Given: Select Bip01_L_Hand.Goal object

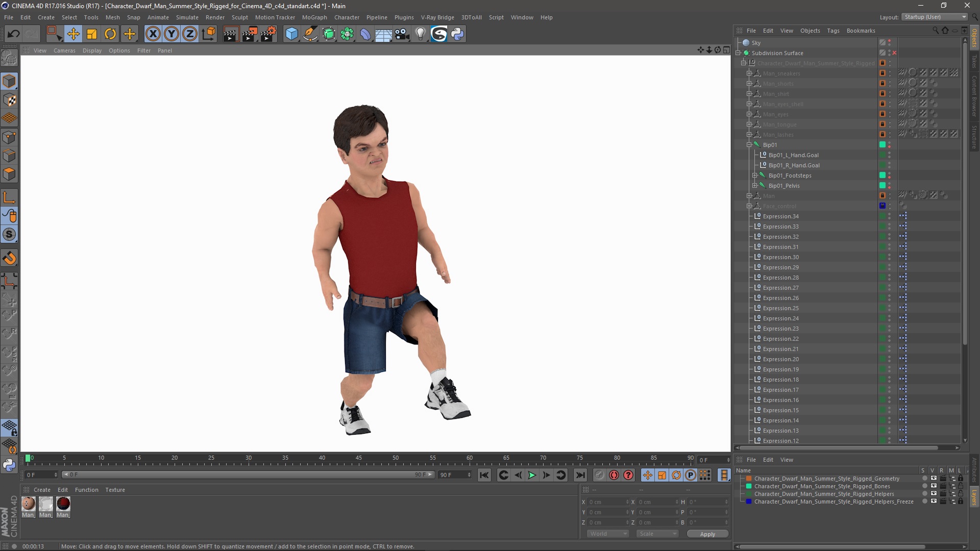Looking at the screenshot, I should click(793, 155).
